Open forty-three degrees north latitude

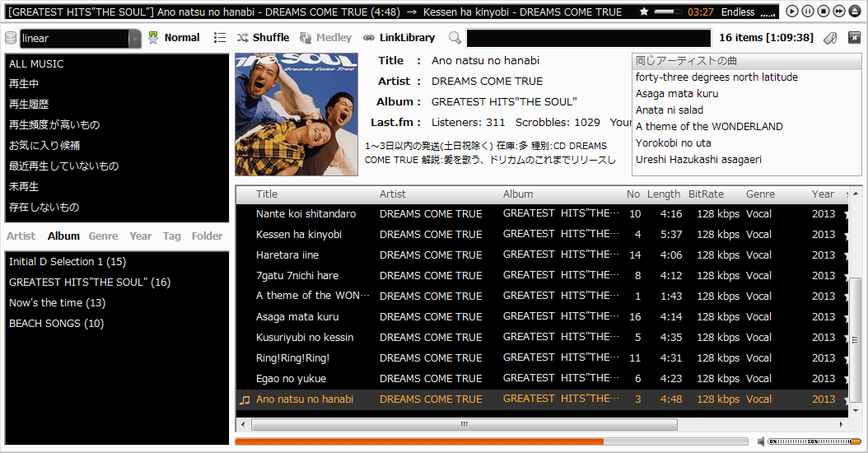[x=716, y=77]
